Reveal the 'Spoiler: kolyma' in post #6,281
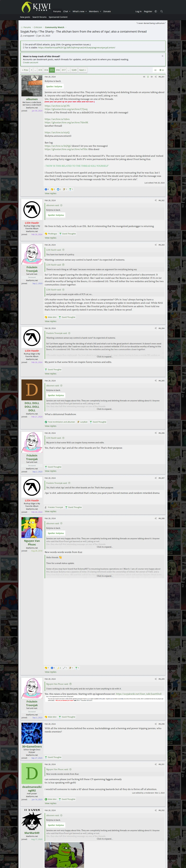Screen dimensions: 186x868 pyautogui.click(x=54, y=87)
